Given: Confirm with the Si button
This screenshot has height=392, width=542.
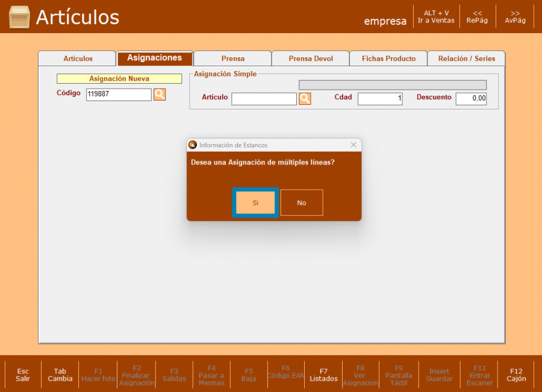Looking at the screenshot, I should click(x=255, y=203).
